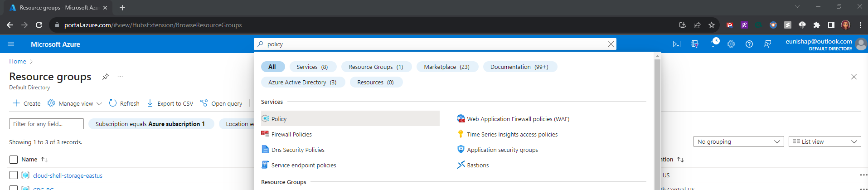This screenshot has height=190, width=868.
Task: Pin Resource groups to dashboard
Action: point(106,77)
